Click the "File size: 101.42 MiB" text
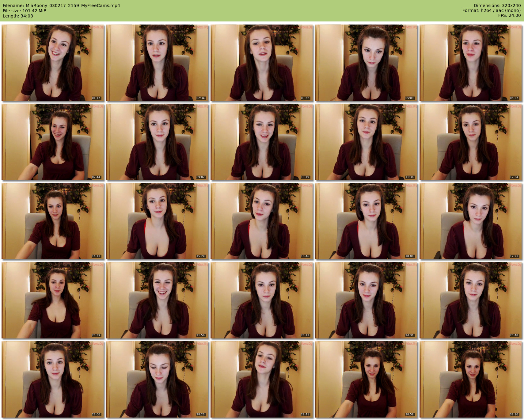Viewport: 524px width, 420px height. tap(25, 11)
